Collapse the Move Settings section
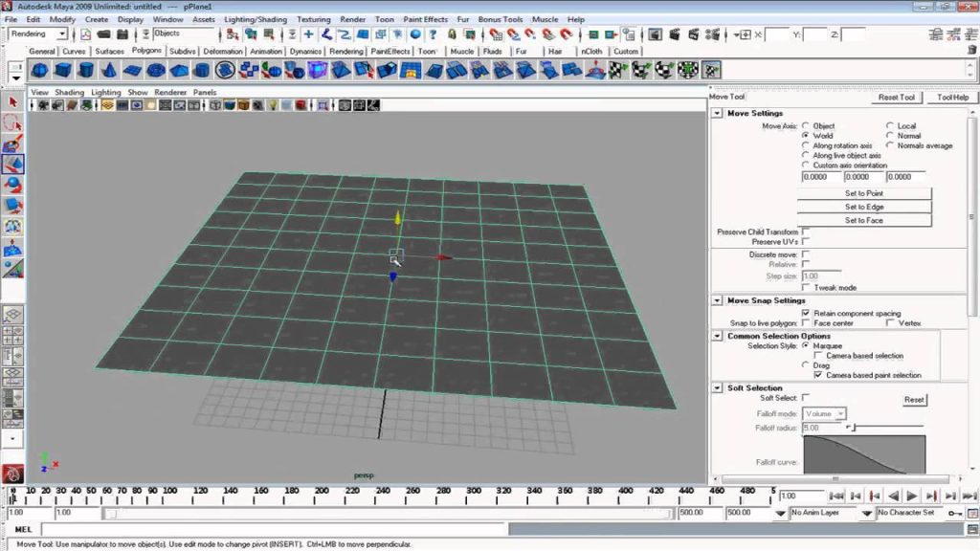 point(717,113)
